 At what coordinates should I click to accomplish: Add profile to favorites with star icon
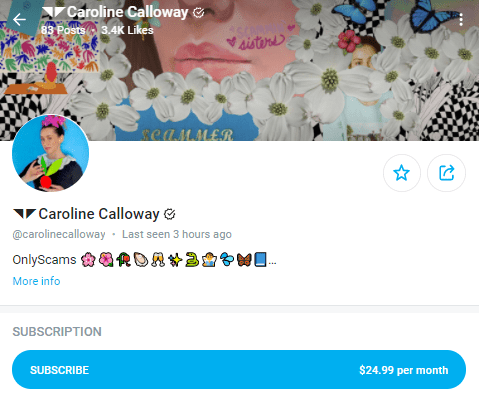coord(402,173)
